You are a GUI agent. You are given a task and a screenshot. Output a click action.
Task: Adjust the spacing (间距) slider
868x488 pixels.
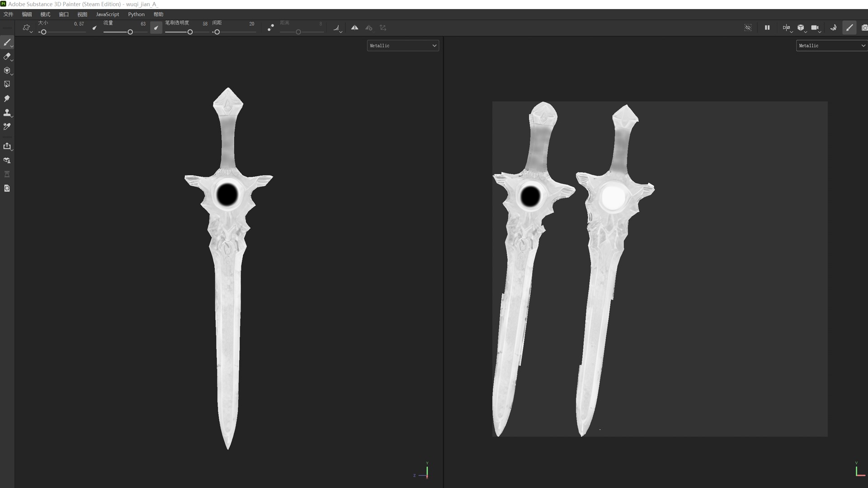(234, 32)
